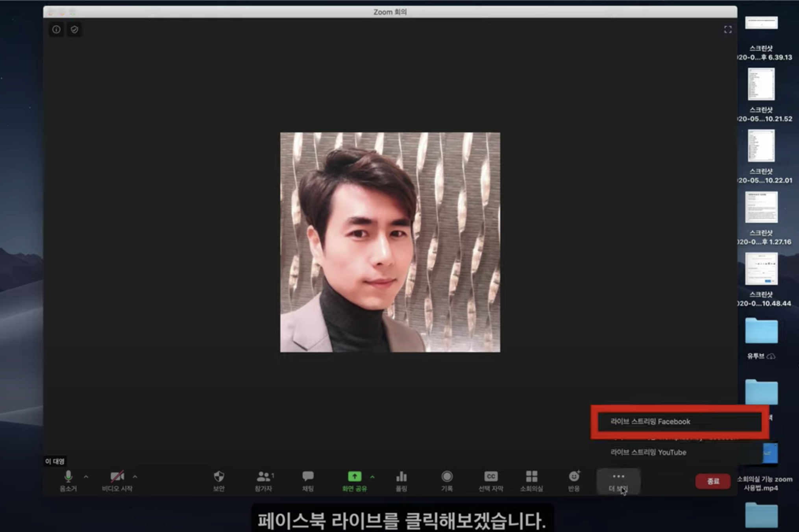Select desktop screenshot file ending 6.39.13

tap(761, 37)
